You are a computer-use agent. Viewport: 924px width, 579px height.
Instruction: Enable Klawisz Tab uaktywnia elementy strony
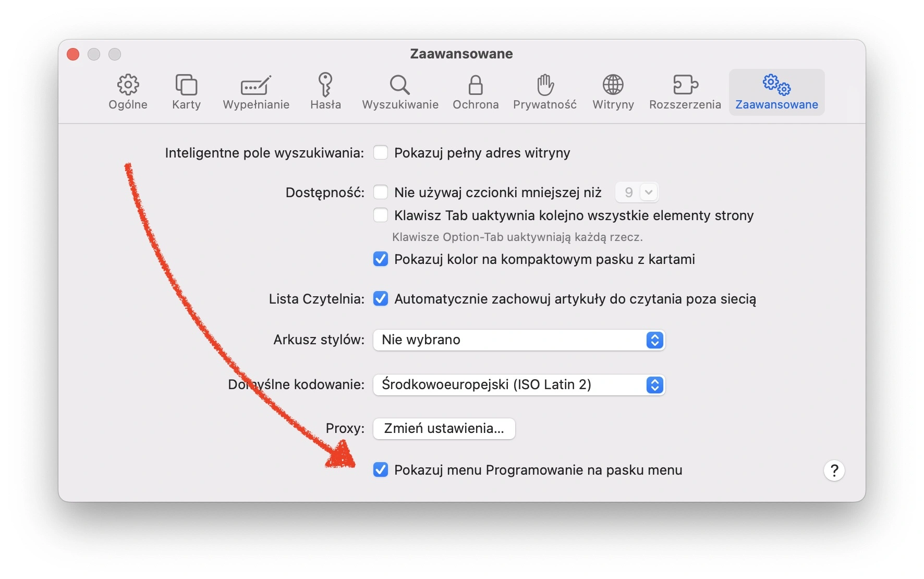(x=381, y=215)
